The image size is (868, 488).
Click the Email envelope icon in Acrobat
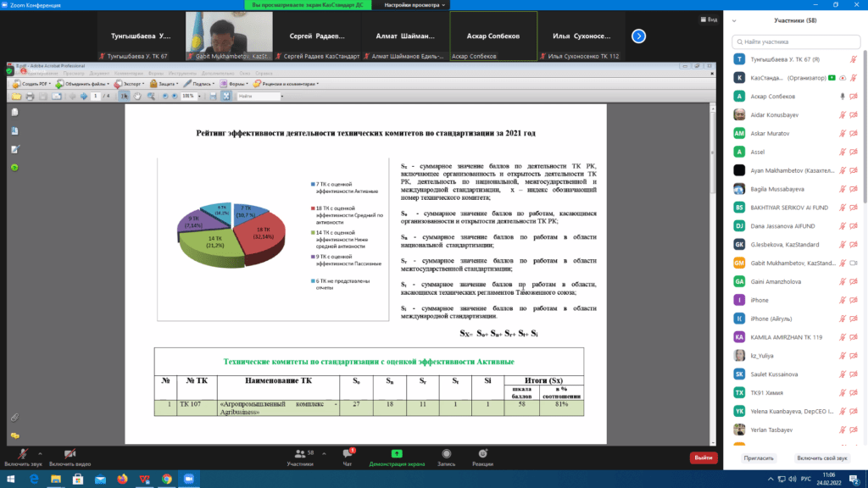tap(57, 97)
